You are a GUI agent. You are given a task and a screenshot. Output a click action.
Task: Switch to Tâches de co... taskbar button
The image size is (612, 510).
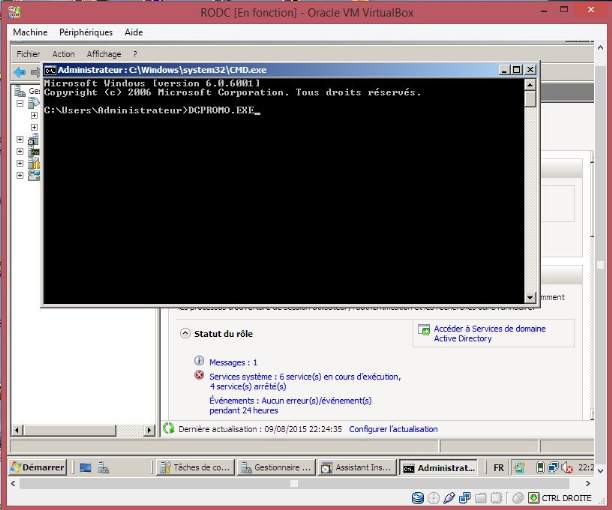pyautogui.click(x=194, y=467)
